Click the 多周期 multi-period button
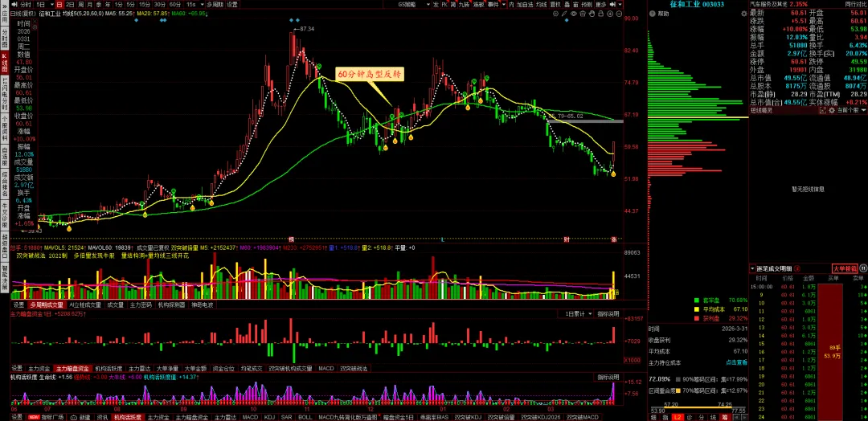The width and height of the screenshot is (868, 421). pyautogui.click(x=215, y=4)
